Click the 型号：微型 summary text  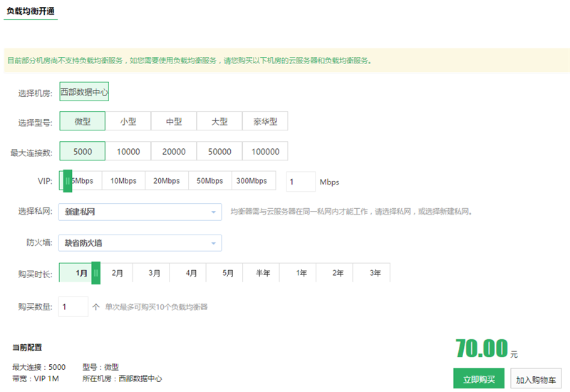coord(100,367)
